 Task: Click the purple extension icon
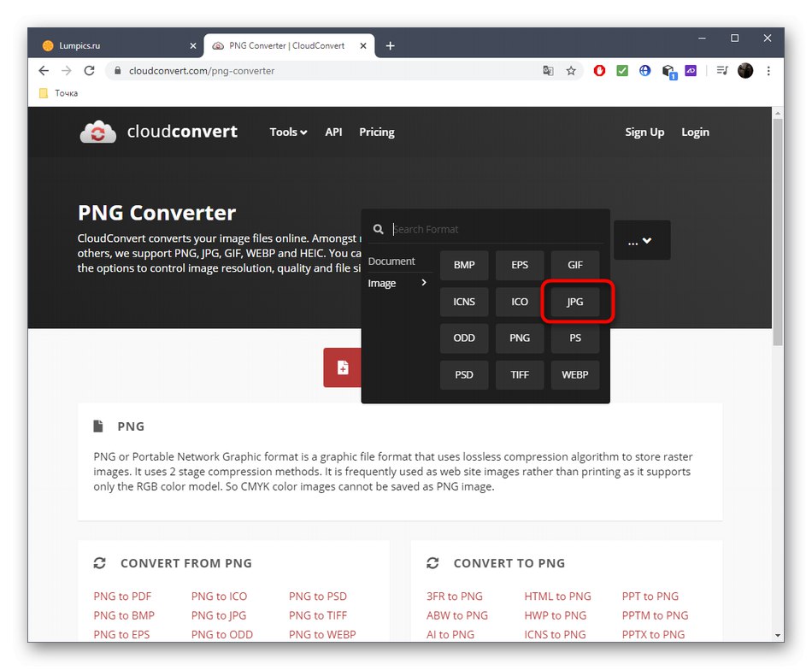pyautogui.click(x=691, y=71)
